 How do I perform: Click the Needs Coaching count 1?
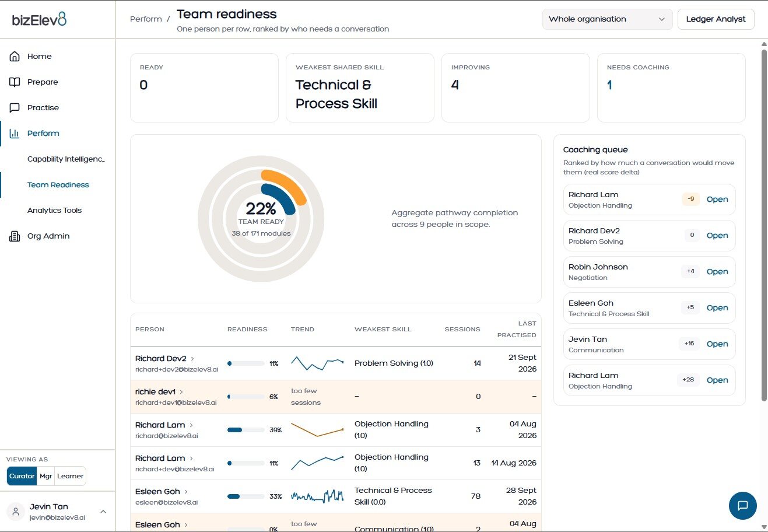(x=609, y=85)
